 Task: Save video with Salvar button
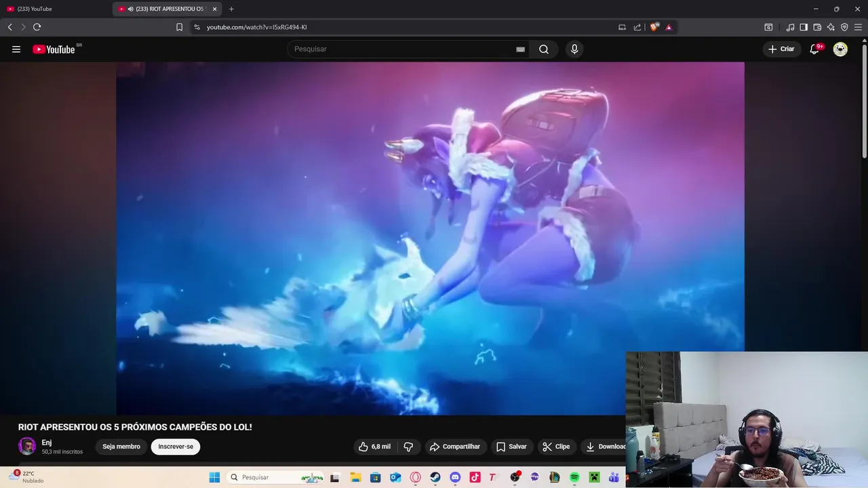tap(511, 447)
